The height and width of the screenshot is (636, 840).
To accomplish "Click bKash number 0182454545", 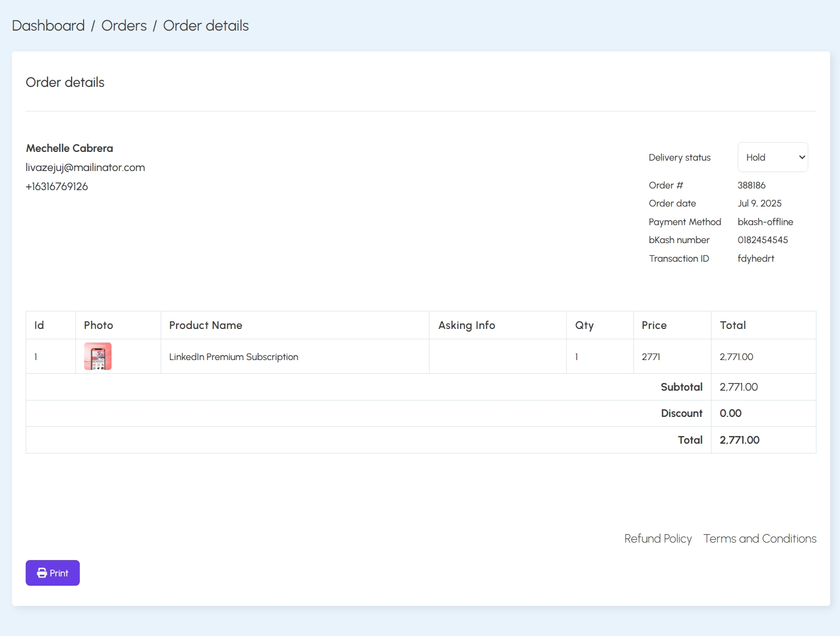I will pyautogui.click(x=763, y=240).
